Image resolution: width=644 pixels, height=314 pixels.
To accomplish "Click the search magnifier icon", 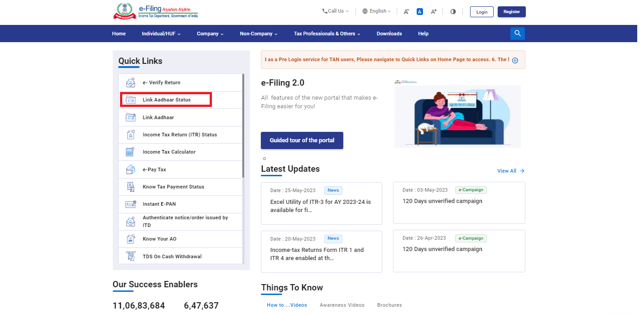I will coord(517,34).
